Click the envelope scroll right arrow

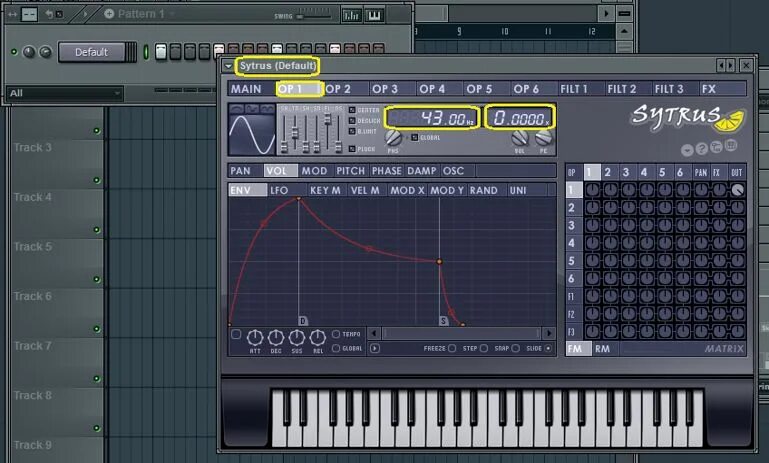pos(549,334)
